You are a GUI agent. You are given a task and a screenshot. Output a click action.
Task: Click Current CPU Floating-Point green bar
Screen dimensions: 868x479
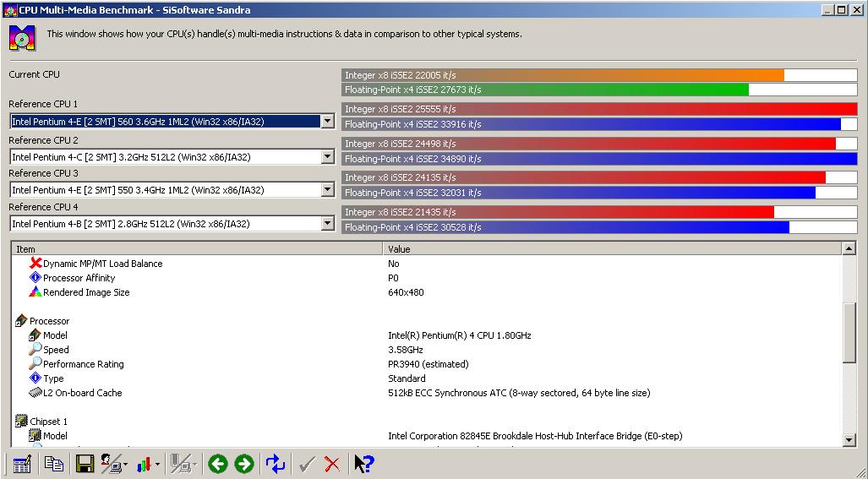coord(545,90)
